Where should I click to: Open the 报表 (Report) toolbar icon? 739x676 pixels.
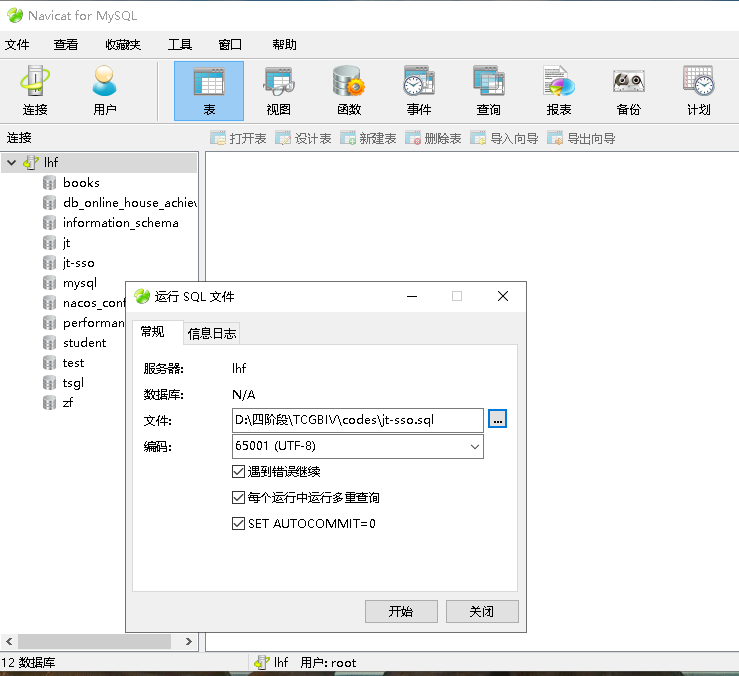click(558, 91)
